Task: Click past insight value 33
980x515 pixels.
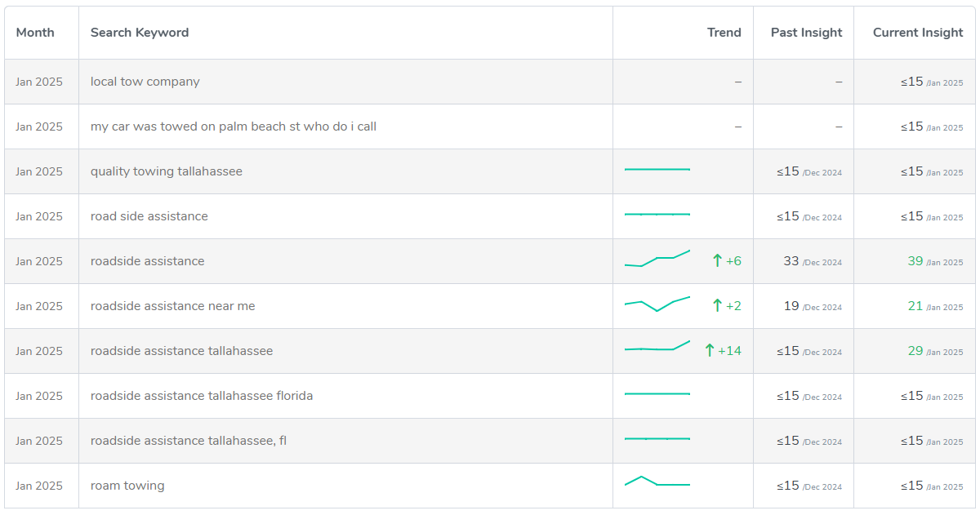Action: tap(791, 261)
